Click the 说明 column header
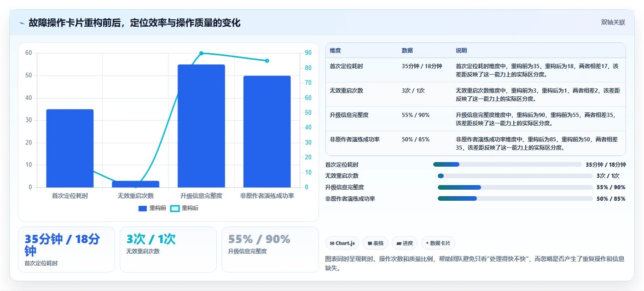This screenshot has width=644, height=291. click(x=462, y=51)
